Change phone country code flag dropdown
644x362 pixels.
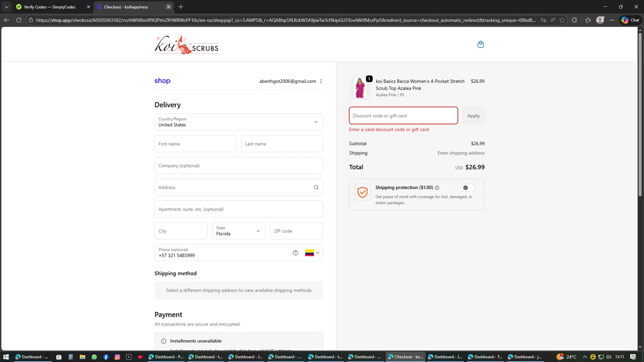click(312, 253)
